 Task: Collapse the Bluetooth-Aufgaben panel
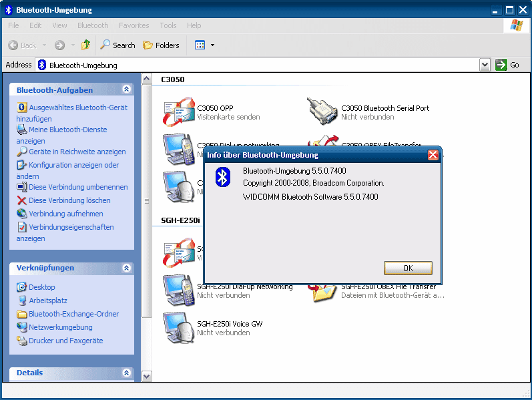(127, 89)
